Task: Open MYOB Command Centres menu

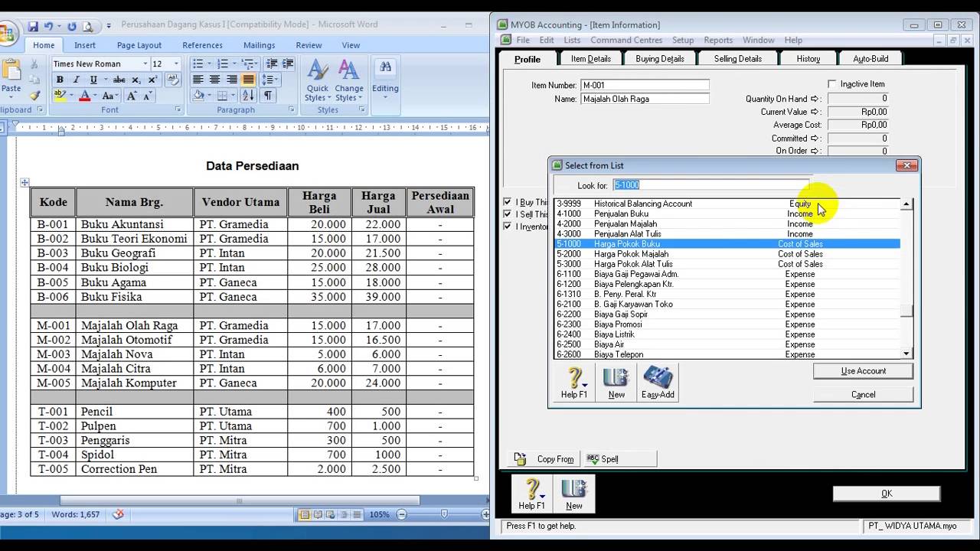Action: click(626, 40)
